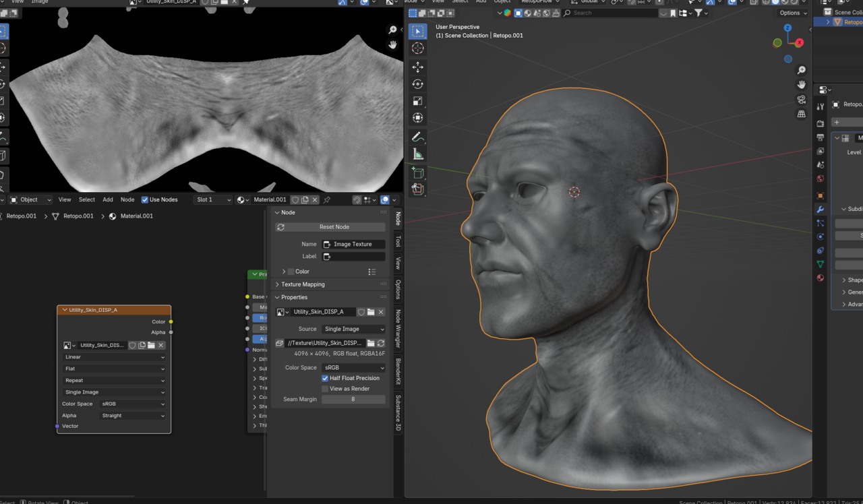Enable the View as Render checkbox

tap(325, 389)
